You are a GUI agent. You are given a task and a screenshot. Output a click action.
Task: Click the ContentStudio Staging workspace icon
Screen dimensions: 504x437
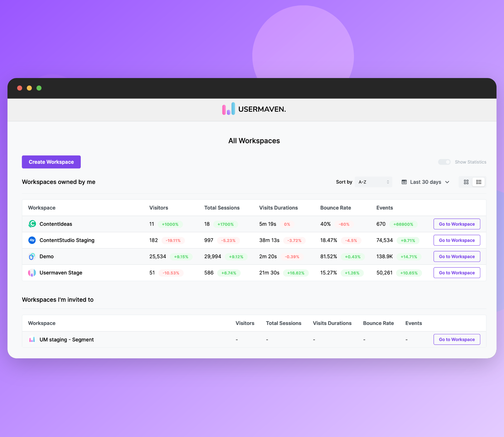pos(32,240)
